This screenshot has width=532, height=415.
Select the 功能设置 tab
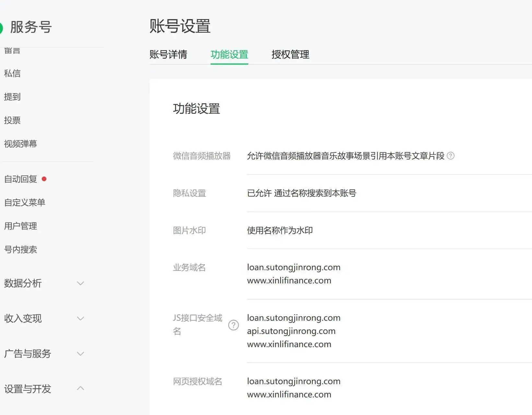coord(229,54)
